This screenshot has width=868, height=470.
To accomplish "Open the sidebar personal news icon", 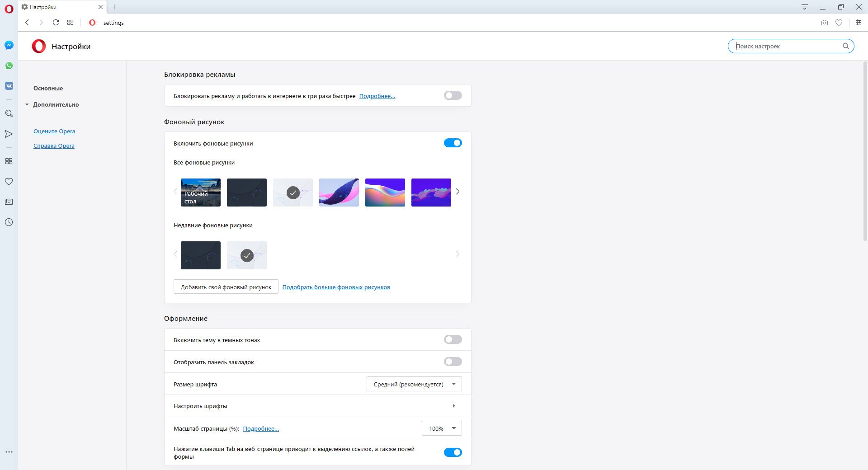I will 9,202.
